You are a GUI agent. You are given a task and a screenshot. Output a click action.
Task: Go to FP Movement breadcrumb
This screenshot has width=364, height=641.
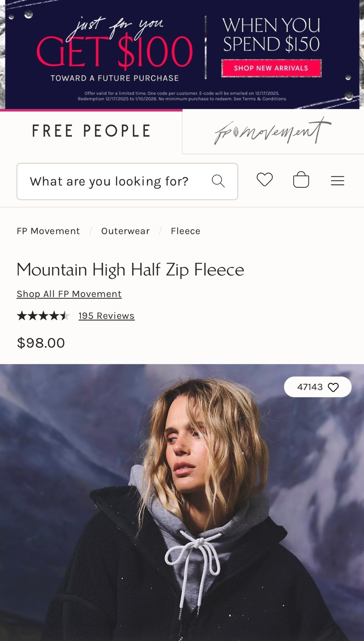[48, 231]
